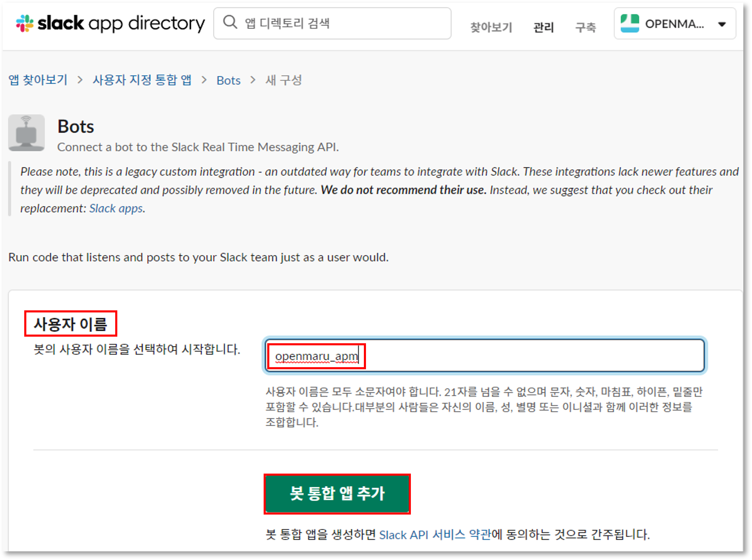The image size is (752, 560).
Task: Click the 사용자 이름 label
Action: [71, 324]
